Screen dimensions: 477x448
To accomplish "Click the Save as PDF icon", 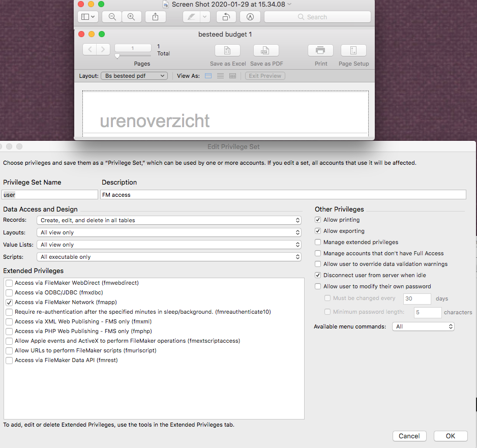I will pos(266,50).
